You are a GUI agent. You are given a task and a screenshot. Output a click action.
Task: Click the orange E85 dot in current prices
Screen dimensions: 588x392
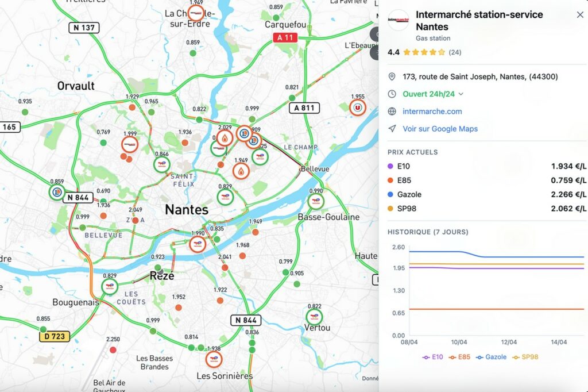391,180
